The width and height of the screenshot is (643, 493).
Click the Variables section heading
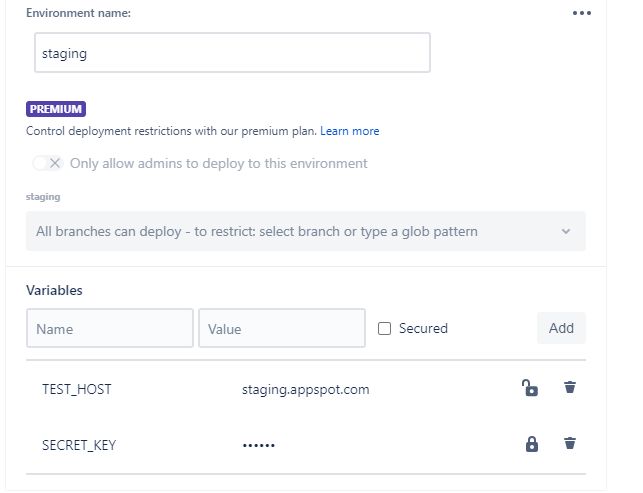coord(54,290)
